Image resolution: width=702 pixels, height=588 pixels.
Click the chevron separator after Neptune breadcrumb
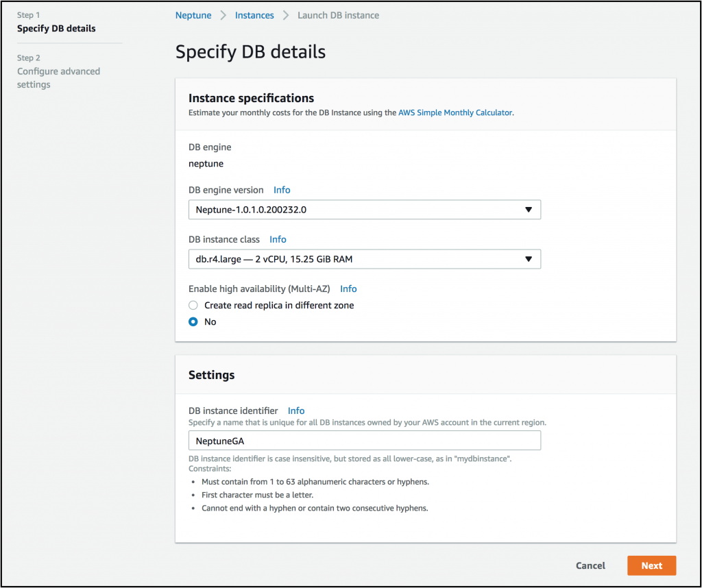(223, 15)
